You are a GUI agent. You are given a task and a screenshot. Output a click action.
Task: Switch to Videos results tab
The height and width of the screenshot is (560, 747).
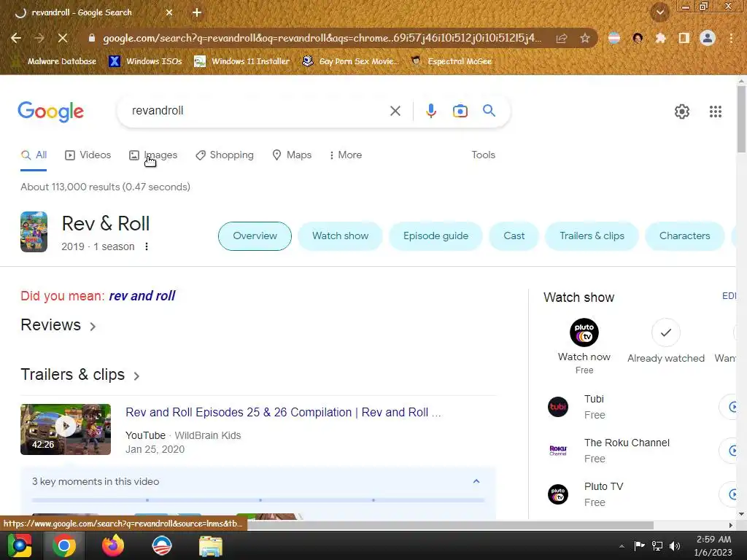click(x=88, y=155)
